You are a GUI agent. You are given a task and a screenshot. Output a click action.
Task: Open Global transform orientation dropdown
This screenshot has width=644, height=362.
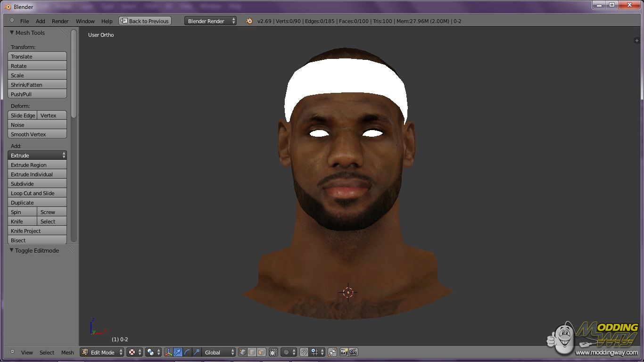pos(219,352)
